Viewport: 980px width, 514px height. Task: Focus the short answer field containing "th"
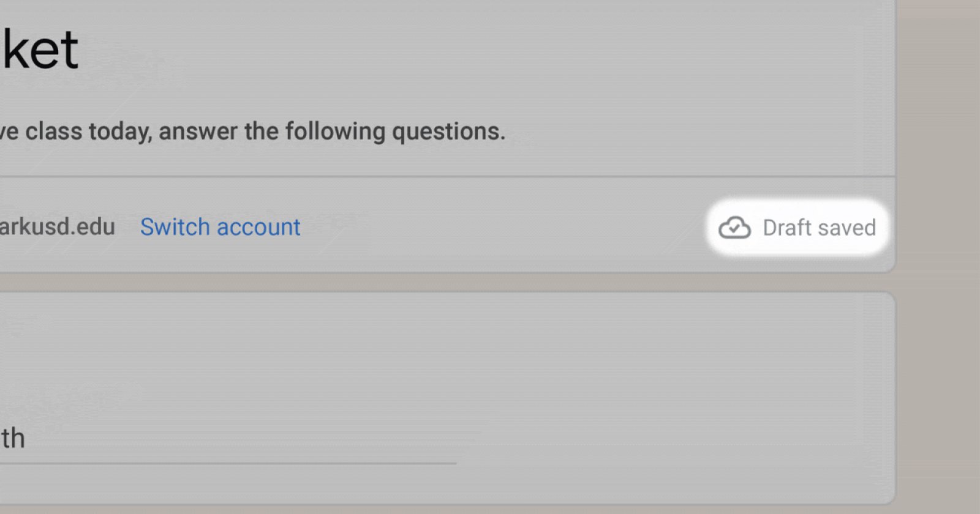[x=227, y=439]
